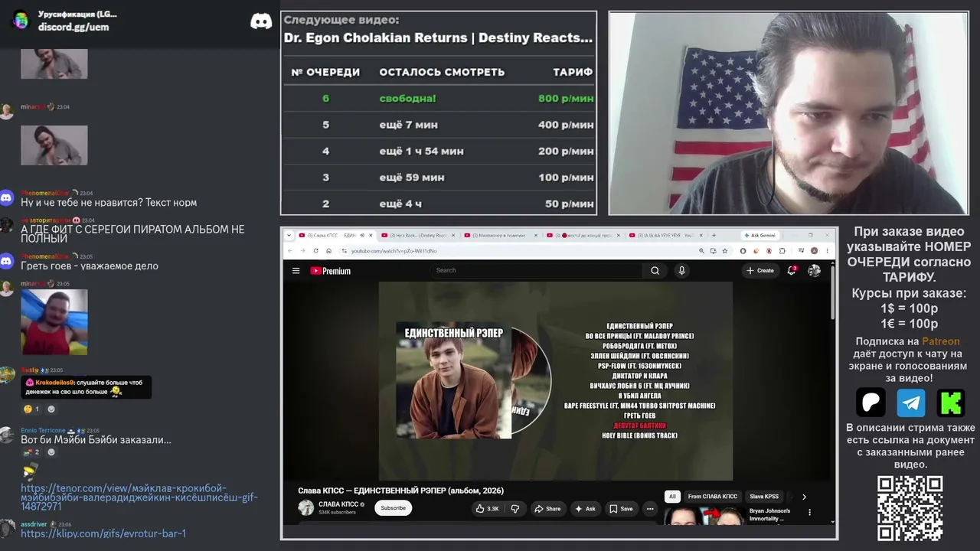
Task: Open the klipy.com evrotur-bar link in chat
Action: click(103, 533)
